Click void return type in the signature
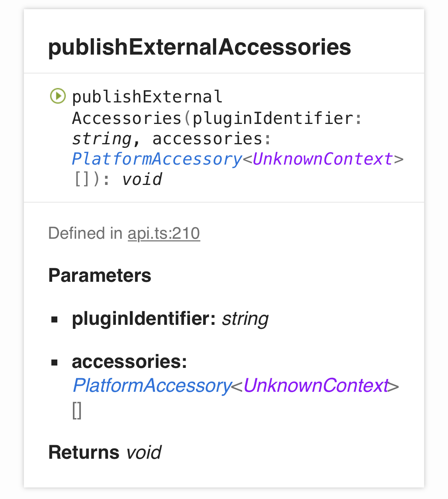This screenshot has width=448, height=499. click(x=142, y=179)
